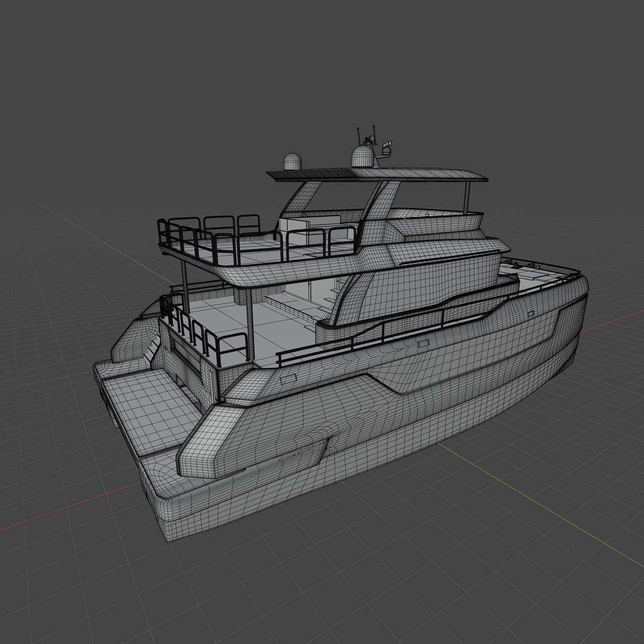Select the larger radar dome beside antennas
The image size is (644, 644).
click(x=363, y=156)
